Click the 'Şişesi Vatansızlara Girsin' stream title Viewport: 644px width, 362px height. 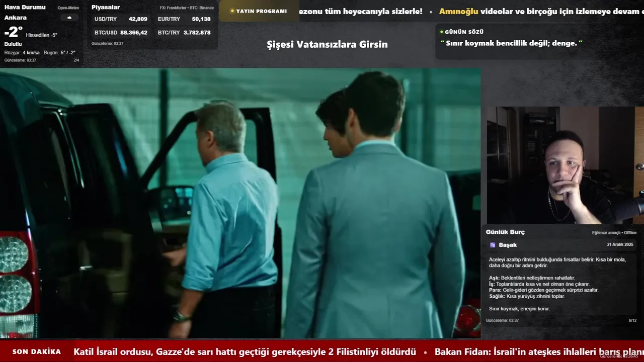(327, 44)
